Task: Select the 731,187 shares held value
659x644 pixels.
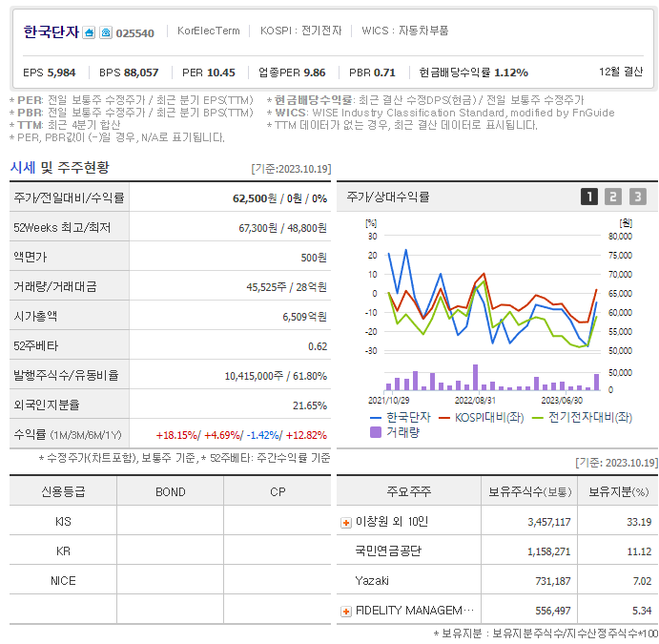Action: click(x=553, y=582)
